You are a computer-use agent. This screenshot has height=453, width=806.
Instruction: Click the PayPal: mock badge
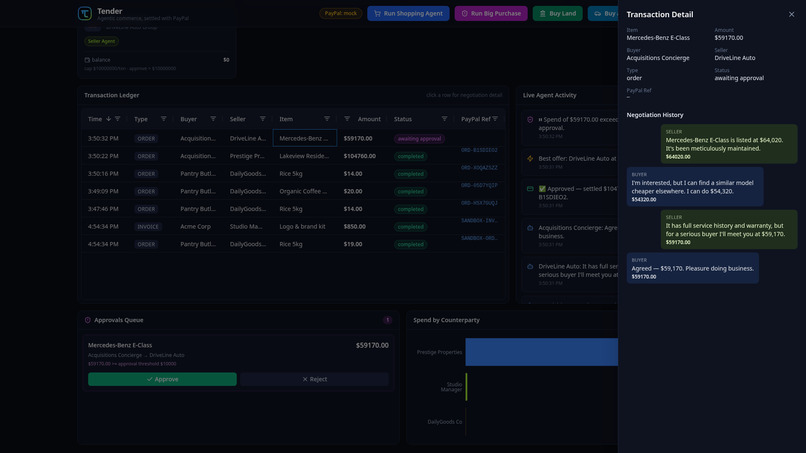(x=340, y=13)
